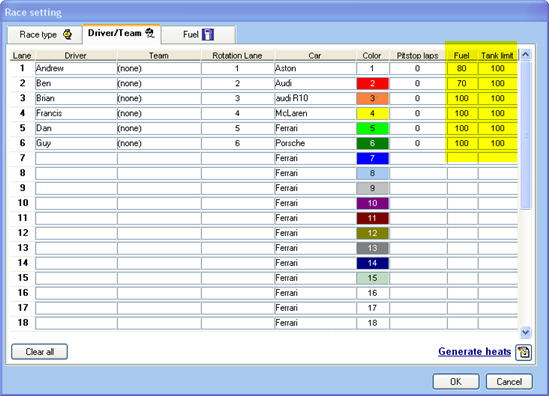Image resolution: width=549 pixels, height=396 pixels.
Task: Click empty Team field in lane 12
Action: pyautogui.click(x=159, y=233)
